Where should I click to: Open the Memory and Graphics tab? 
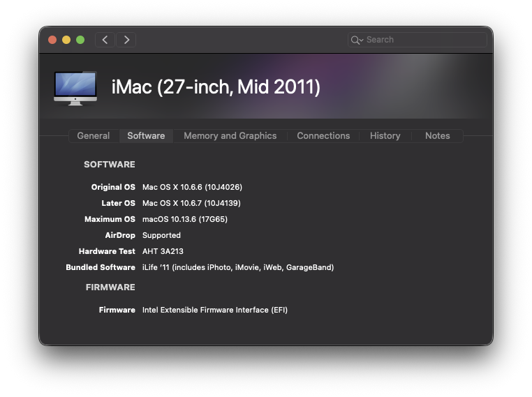point(230,135)
